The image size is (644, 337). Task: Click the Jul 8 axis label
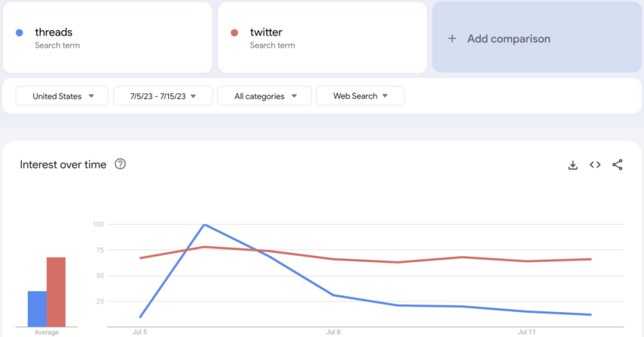[333, 332]
